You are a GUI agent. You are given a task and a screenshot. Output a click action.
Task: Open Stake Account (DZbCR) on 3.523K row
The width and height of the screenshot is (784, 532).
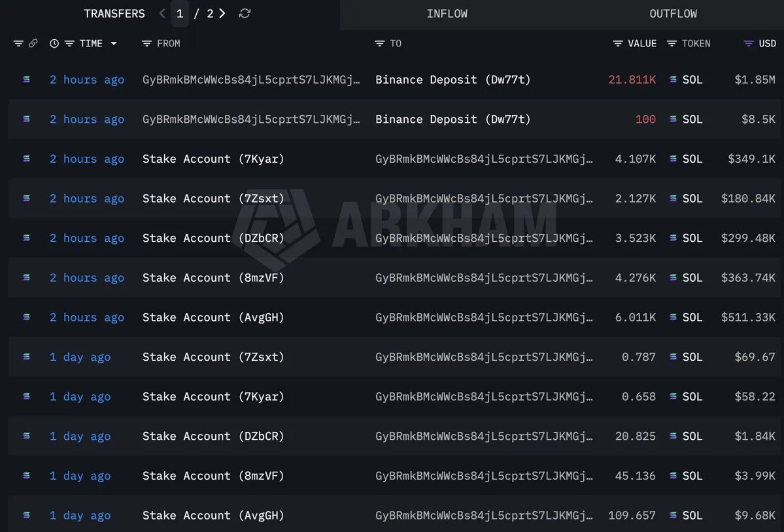click(214, 238)
